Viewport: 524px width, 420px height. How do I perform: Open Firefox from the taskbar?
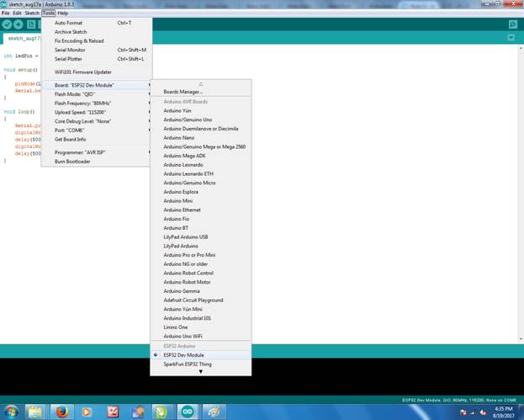[62, 412]
